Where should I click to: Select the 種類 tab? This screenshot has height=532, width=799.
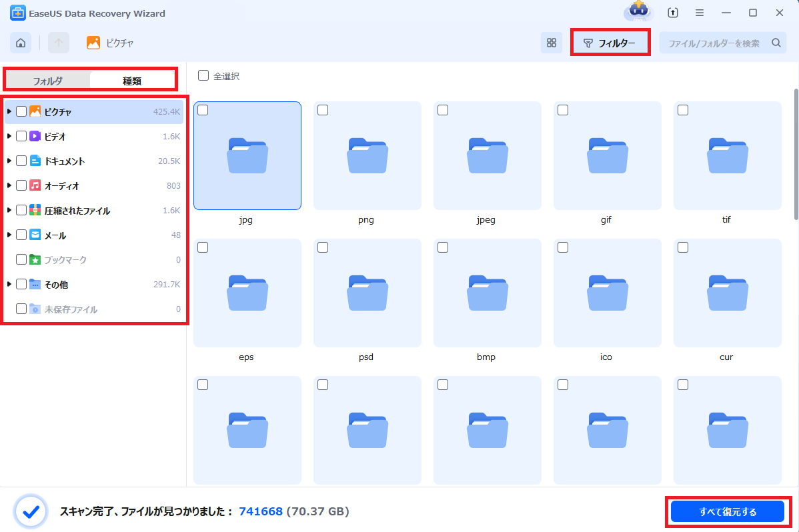click(133, 79)
